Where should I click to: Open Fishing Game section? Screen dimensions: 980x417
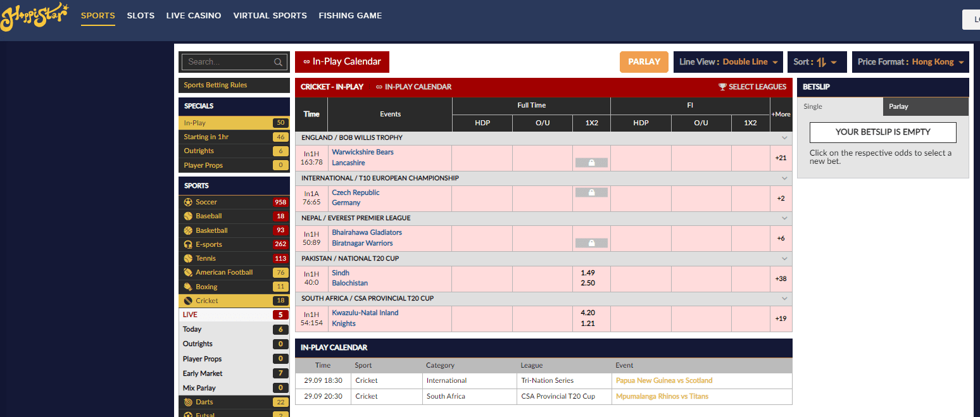coord(350,16)
